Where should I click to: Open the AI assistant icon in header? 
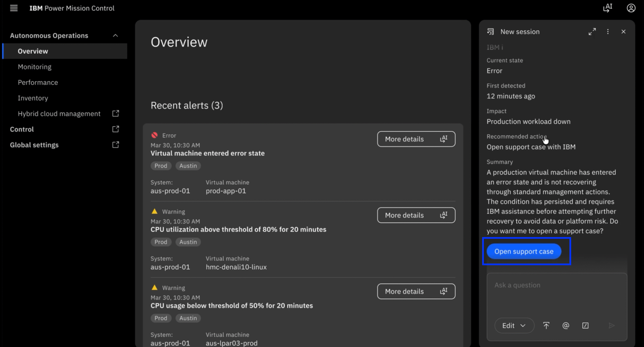pyautogui.click(x=608, y=8)
